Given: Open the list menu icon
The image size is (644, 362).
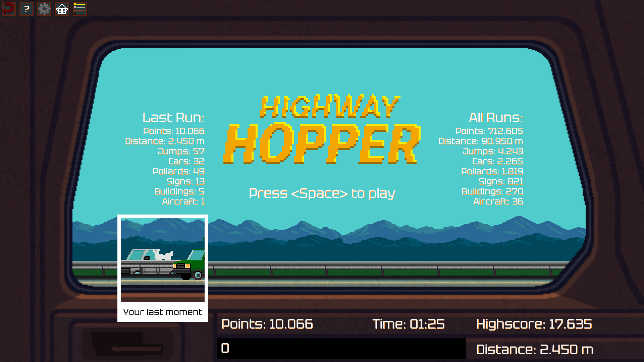Looking at the screenshot, I should point(80,9).
